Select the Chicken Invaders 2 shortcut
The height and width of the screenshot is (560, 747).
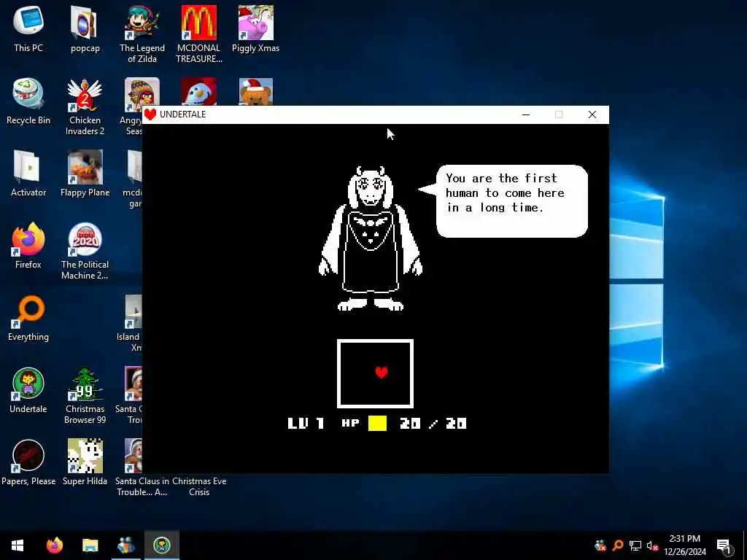pyautogui.click(x=85, y=106)
